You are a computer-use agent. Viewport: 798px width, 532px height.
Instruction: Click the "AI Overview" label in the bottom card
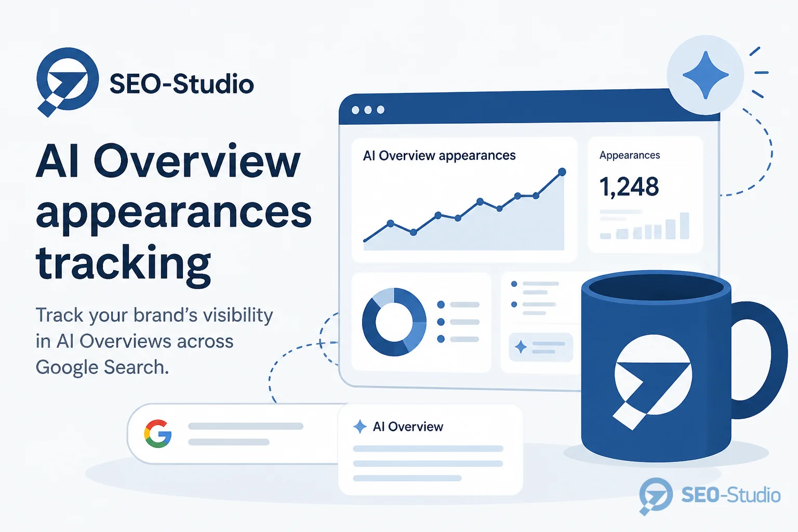pyautogui.click(x=408, y=427)
